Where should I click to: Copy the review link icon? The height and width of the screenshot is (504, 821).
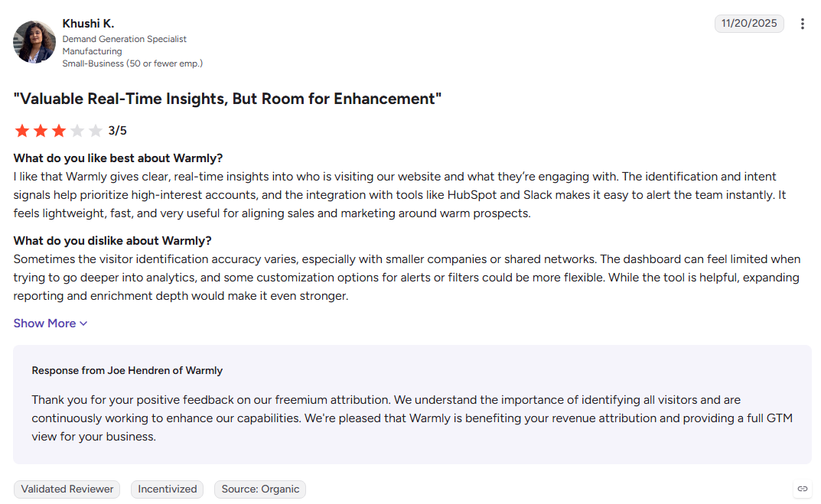[x=802, y=489]
